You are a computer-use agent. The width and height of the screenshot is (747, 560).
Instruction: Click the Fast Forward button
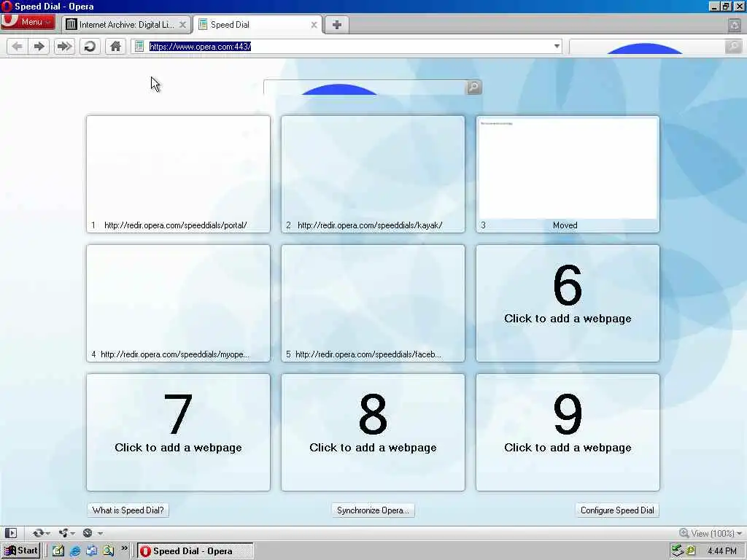click(64, 46)
